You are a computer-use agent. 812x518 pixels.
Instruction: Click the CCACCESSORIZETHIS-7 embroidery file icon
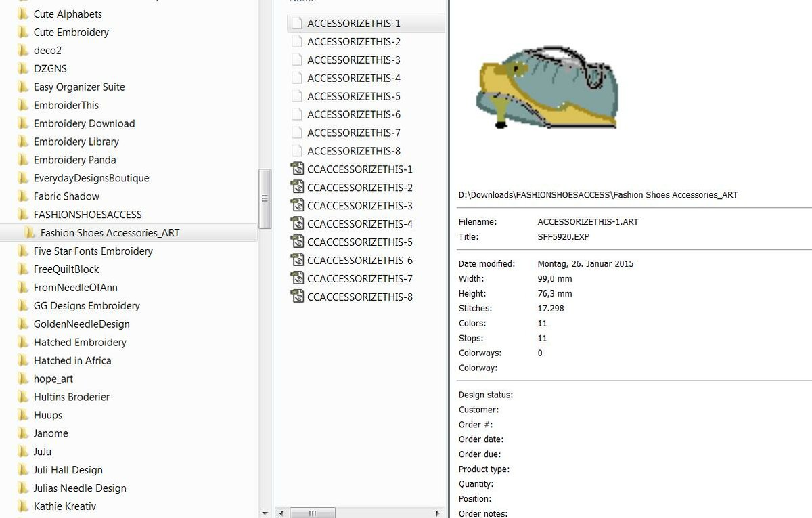point(296,279)
